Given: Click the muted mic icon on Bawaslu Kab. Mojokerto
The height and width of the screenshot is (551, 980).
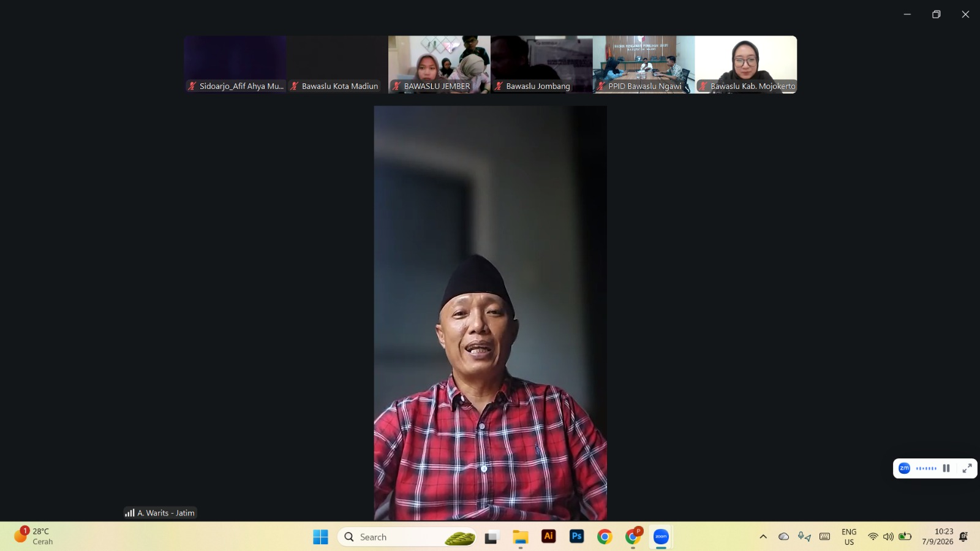Looking at the screenshot, I should click(704, 86).
